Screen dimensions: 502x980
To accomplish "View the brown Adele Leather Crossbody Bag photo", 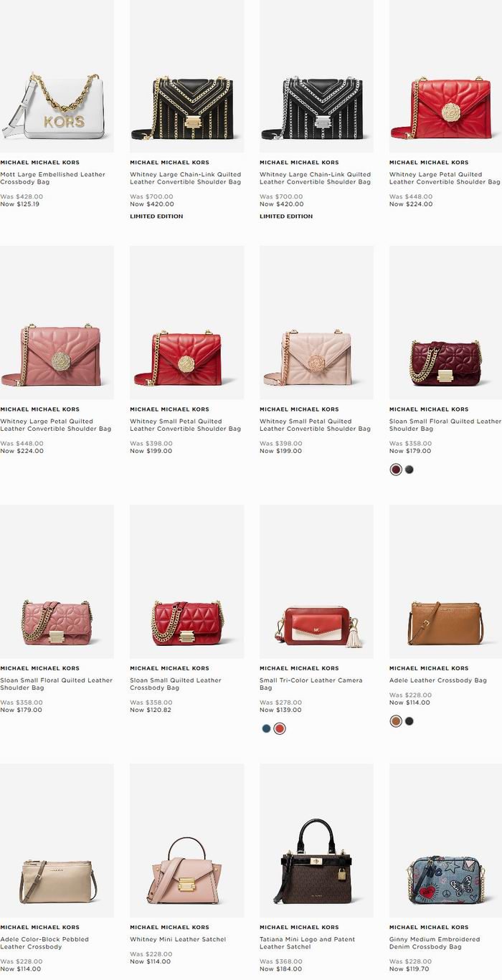I will click(x=445, y=581).
